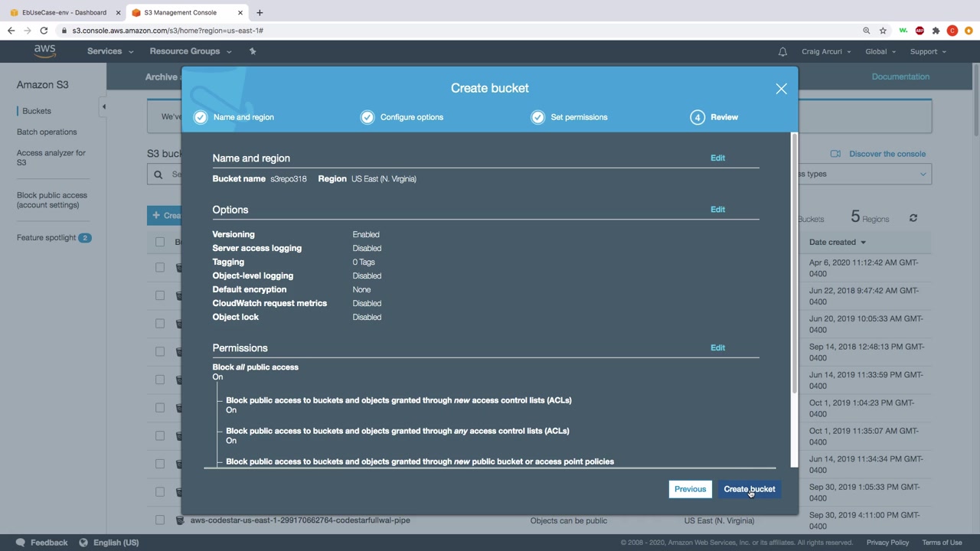The height and width of the screenshot is (551, 980).
Task: Refresh the bucket list with the reload icon
Action: pyautogui.click(x=913, y=218)
